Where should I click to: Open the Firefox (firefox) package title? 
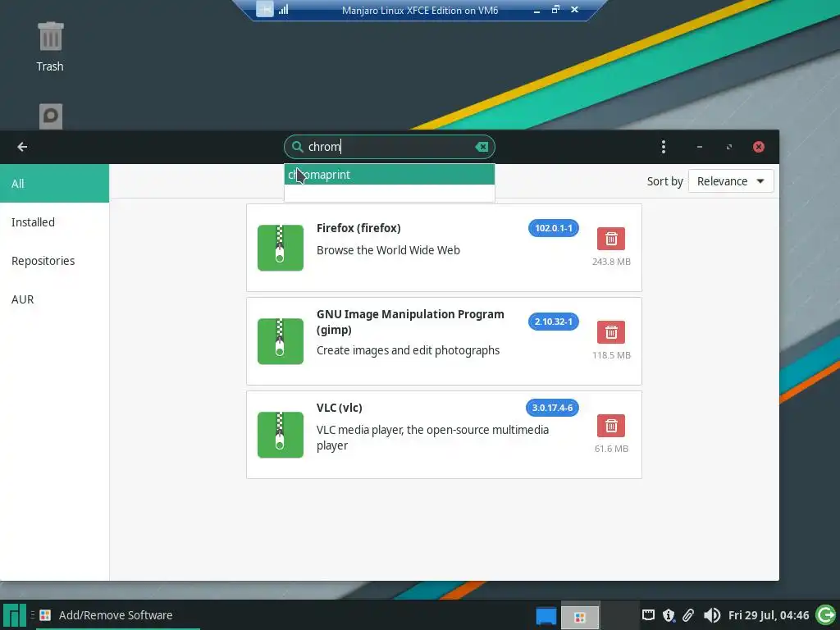358,228
